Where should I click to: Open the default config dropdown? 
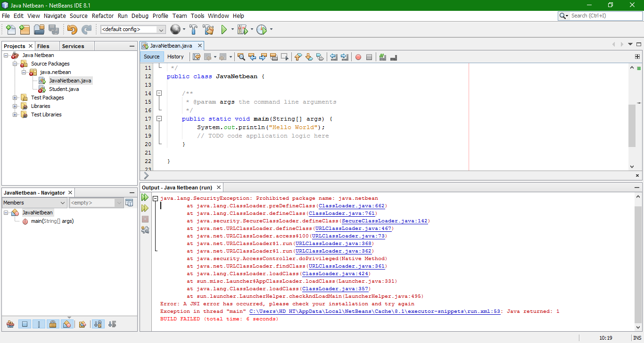coord(132,30)
